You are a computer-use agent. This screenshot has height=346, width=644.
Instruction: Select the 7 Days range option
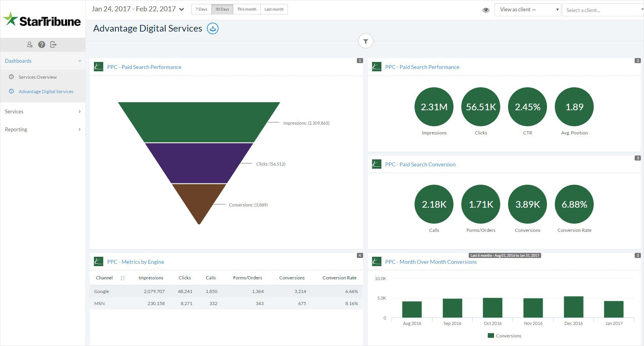pyautogui.click(x=201, y=9)
